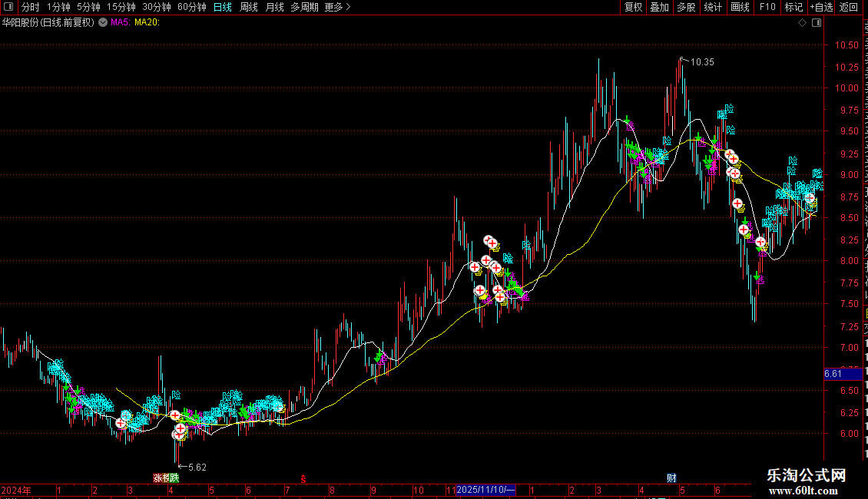This screenshot has height=499, width=868.
Task: Switch to 1分钟 chart period
Action: pos(58,7)
